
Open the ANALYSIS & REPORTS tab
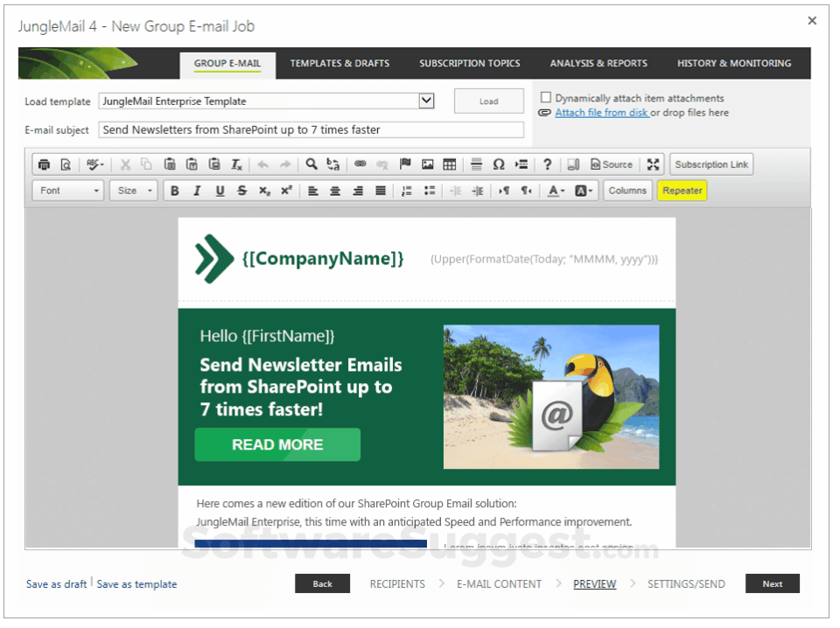pos(598,63)
